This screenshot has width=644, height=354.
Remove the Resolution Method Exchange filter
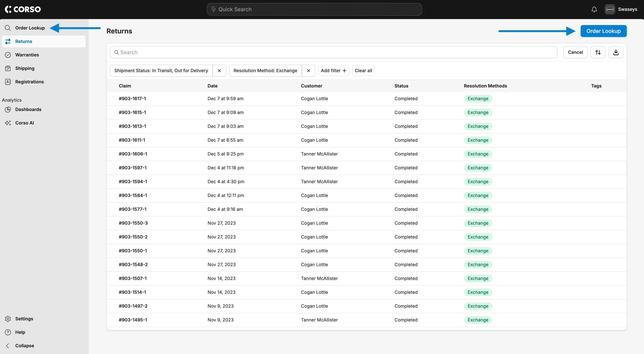[308, 70]
